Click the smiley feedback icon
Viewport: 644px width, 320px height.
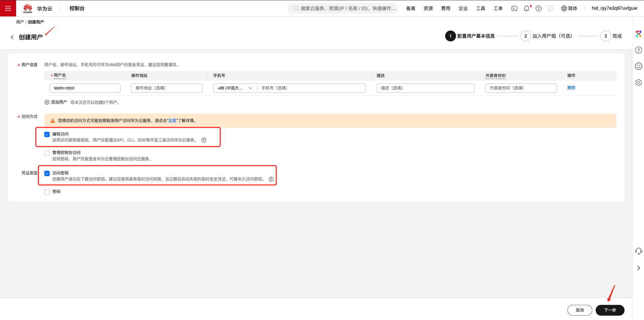pyautogui.click(x=638, y=66)
